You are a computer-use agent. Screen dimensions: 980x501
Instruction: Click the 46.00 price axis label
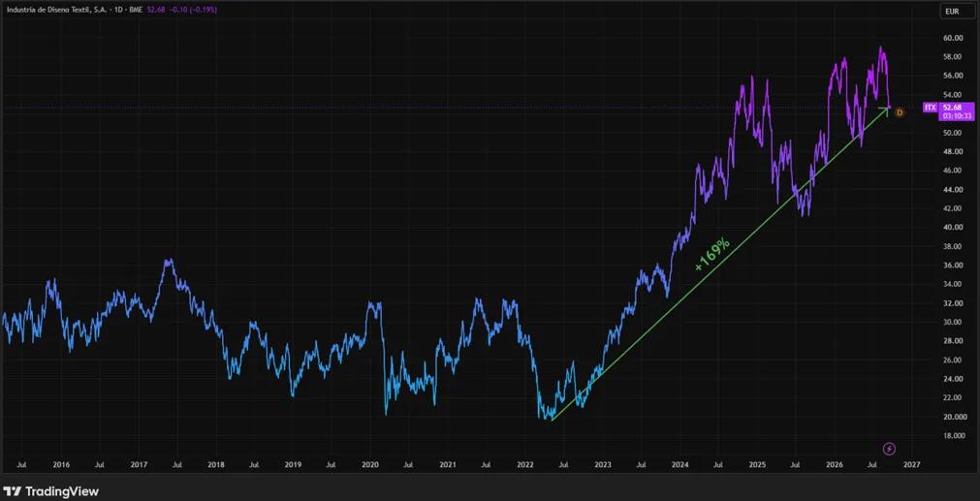[x=953, y=171]
